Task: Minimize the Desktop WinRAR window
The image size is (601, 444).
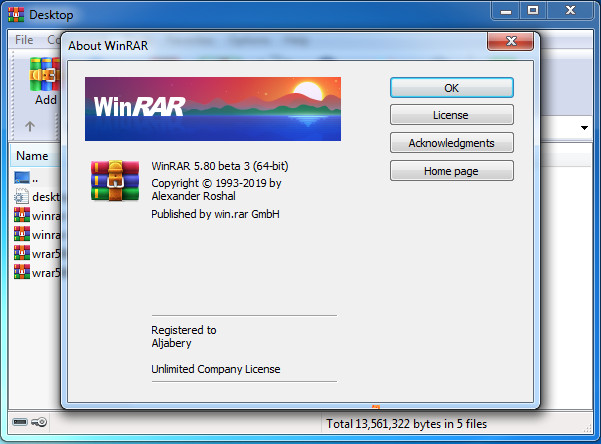Action: [506, 11]
